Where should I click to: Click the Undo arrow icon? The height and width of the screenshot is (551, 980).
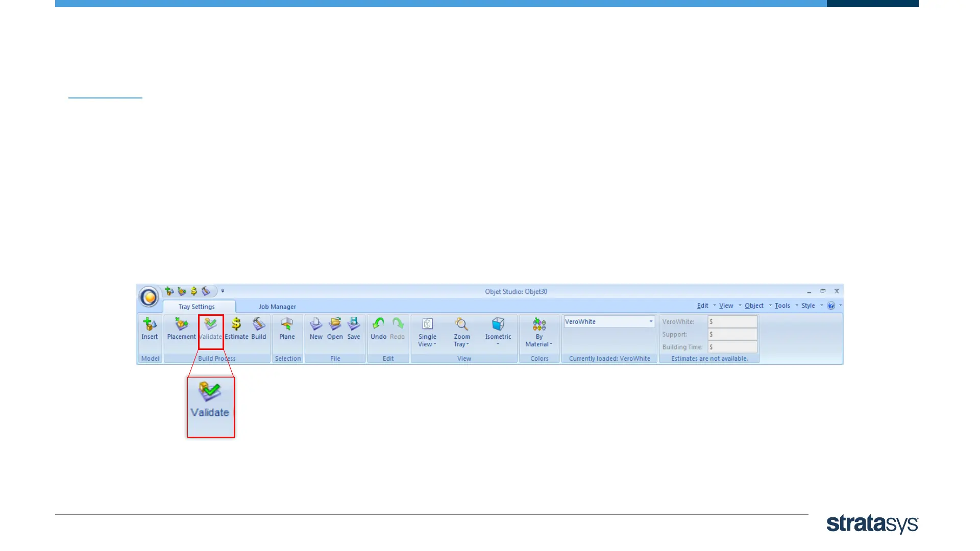[x=378, y=328]
